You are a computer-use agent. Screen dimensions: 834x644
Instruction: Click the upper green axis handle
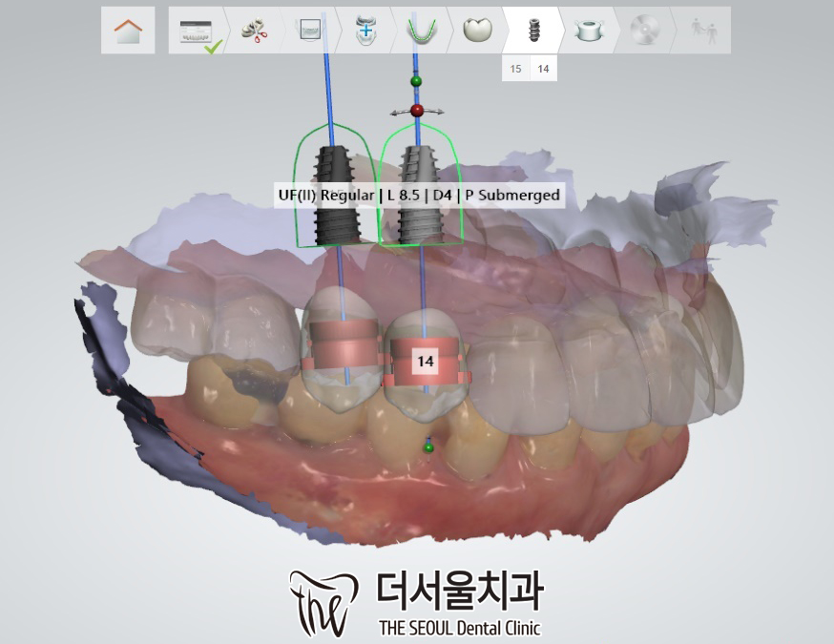[x=416, y=81]
